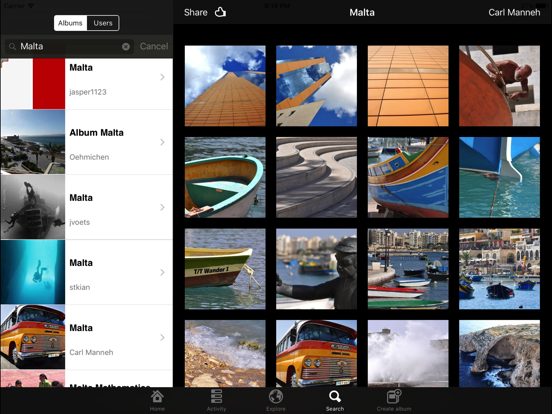
Task: Open the waterfront town with boats photo
Action: pyautogui.click(x=500, y=269)
